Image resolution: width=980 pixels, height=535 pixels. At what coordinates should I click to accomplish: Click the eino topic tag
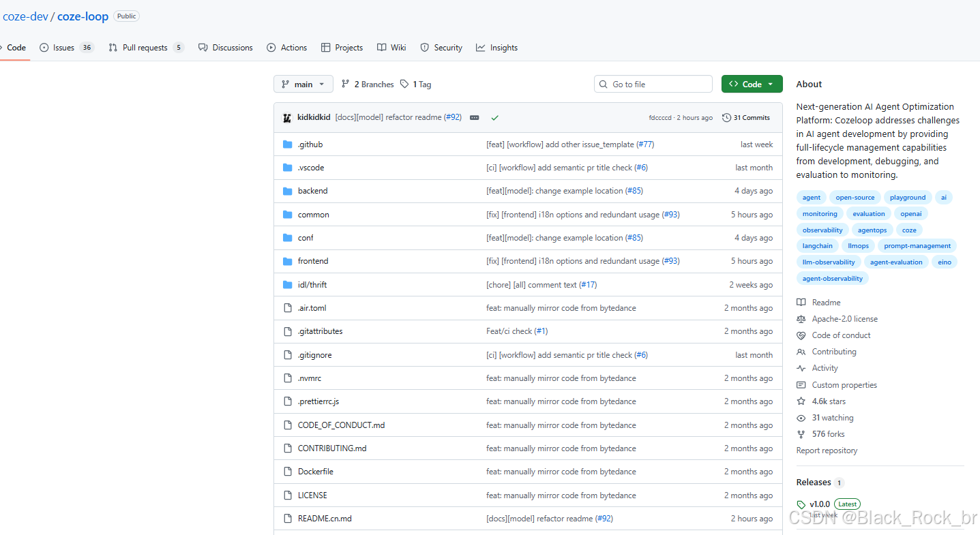pyautogui.click(x=945, y=262)
